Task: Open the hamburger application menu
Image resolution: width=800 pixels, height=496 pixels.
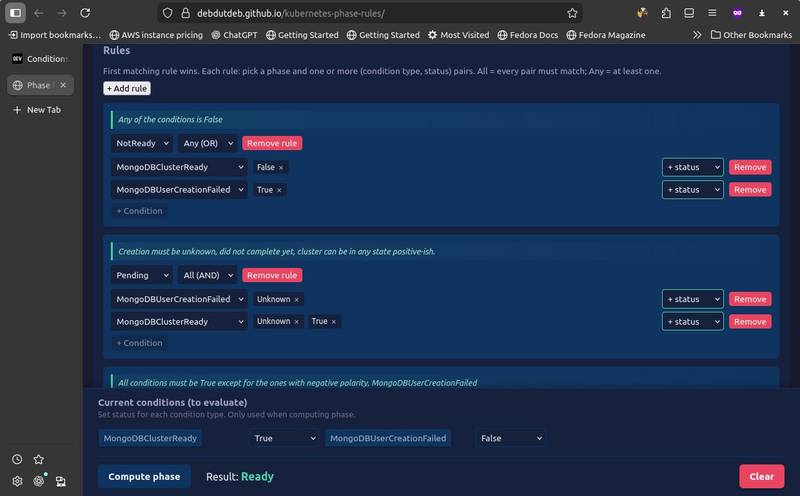Action: pyautogui.click(x=712, y=13)
